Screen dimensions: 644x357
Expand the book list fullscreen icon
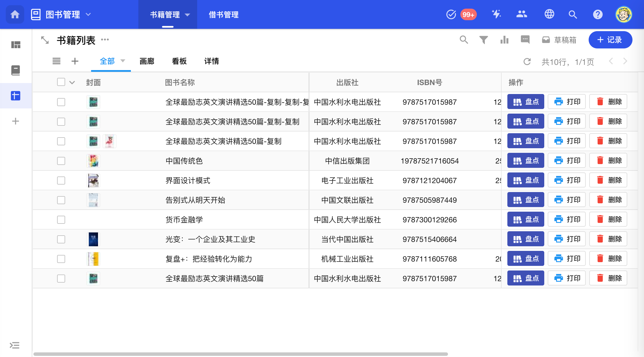(x=45, y=40)
